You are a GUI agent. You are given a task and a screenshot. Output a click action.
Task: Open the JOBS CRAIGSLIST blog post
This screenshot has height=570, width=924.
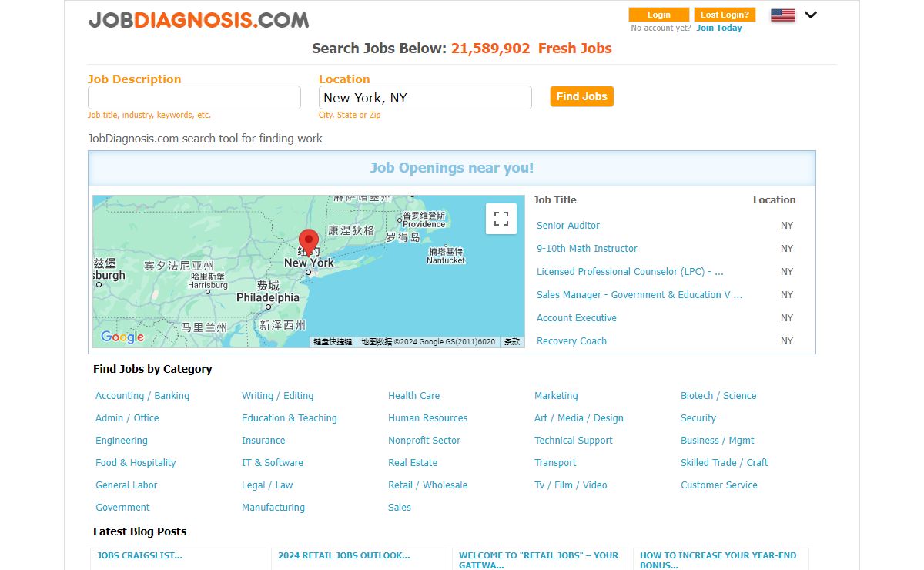[x=139, y=555]
